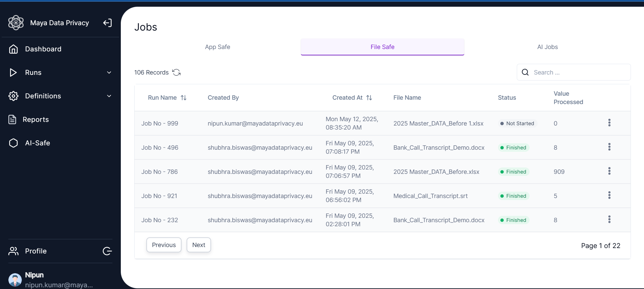Open actions menu for Job No - 999

609,123
